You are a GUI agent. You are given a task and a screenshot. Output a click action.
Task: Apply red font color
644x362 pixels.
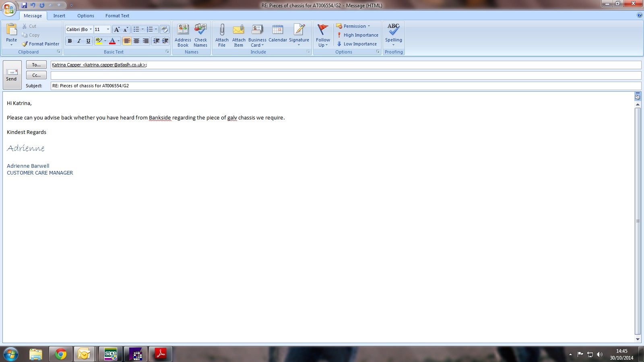tap(112, 41)
